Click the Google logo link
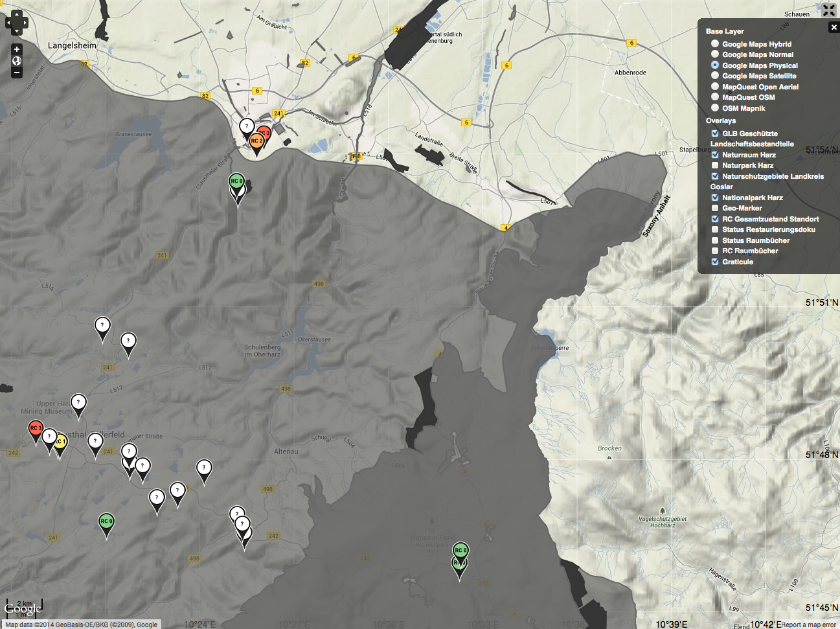Screen dimensions: 840x629 [23, 608]
